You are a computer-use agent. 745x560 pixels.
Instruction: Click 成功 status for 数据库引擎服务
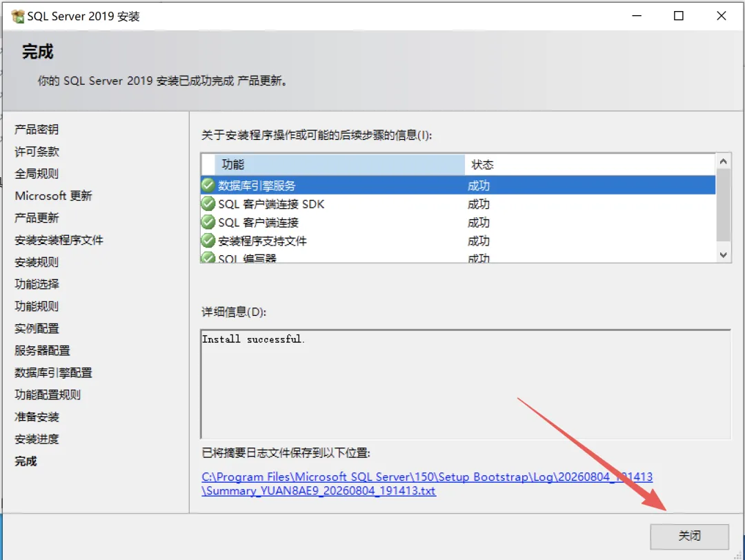479,186
